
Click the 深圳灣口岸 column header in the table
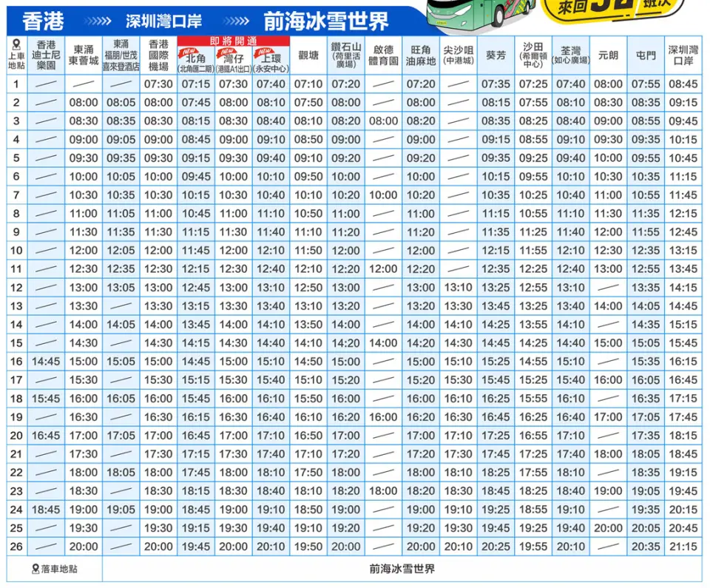(x=683, y=55)
